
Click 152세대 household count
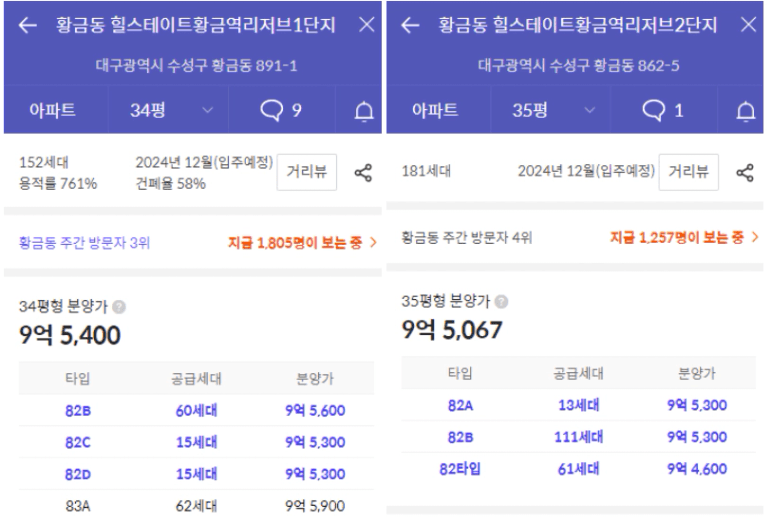click(44, 162)
